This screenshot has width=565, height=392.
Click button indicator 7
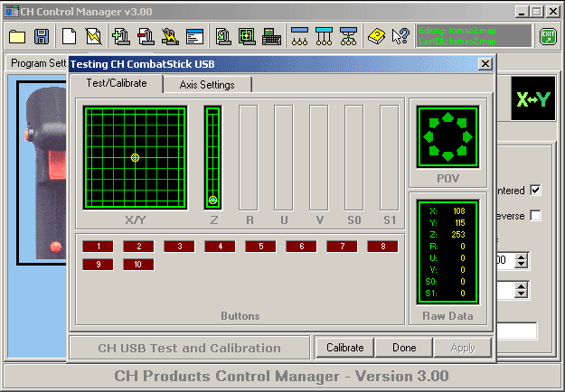pyautogui.click(x=343, y=247)
